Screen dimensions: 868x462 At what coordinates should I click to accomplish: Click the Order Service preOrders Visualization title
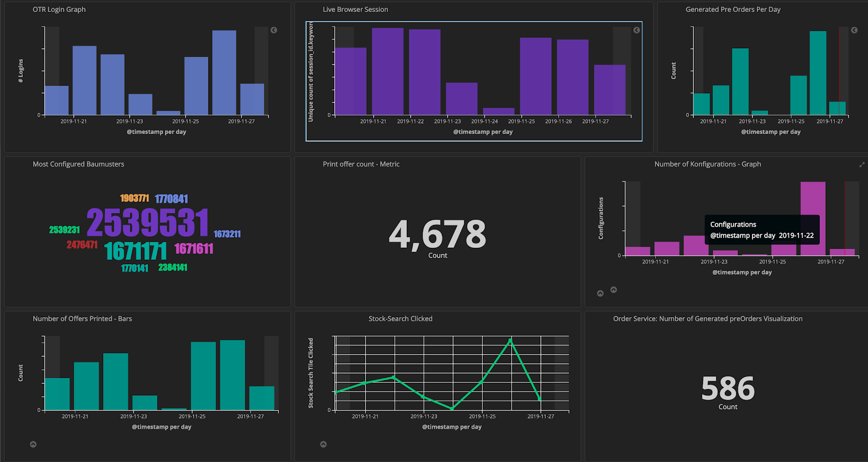[707, 318]
